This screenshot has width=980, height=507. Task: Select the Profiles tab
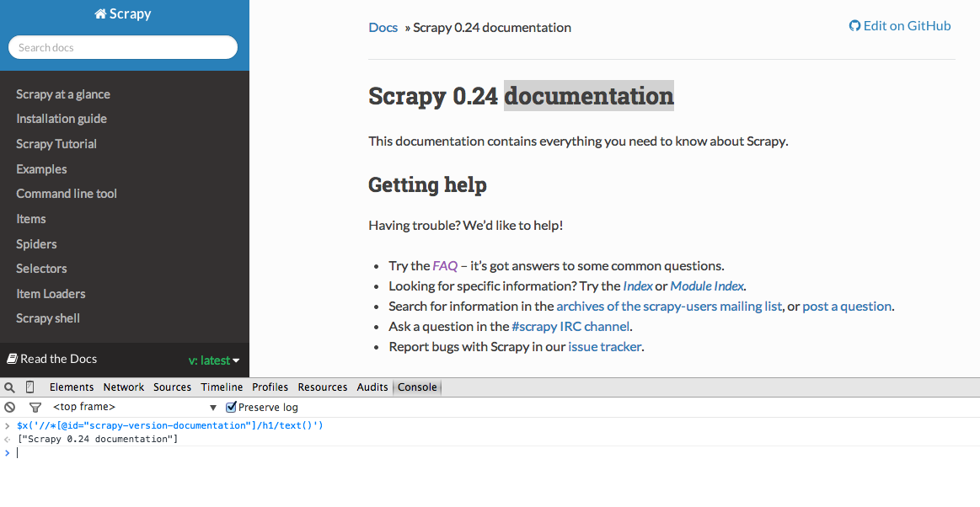click(270, 387)
